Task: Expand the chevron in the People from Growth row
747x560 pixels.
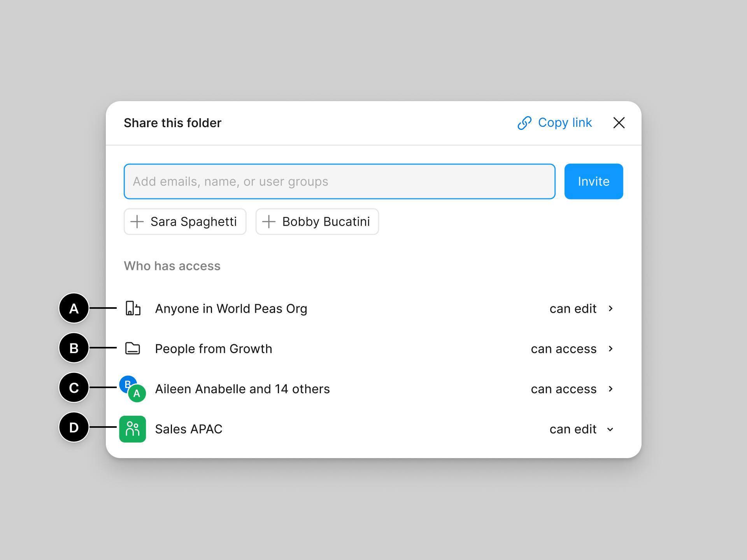Action: [x=611, y=349]
